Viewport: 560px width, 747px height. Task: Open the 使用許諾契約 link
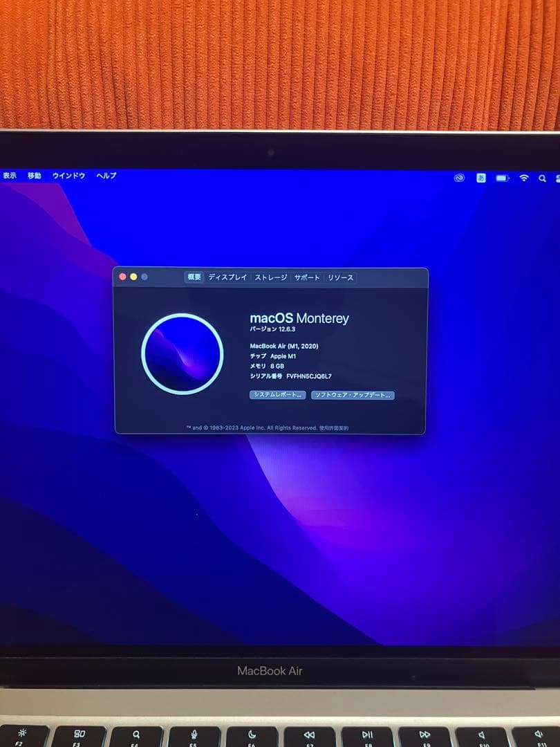[334, 428]
